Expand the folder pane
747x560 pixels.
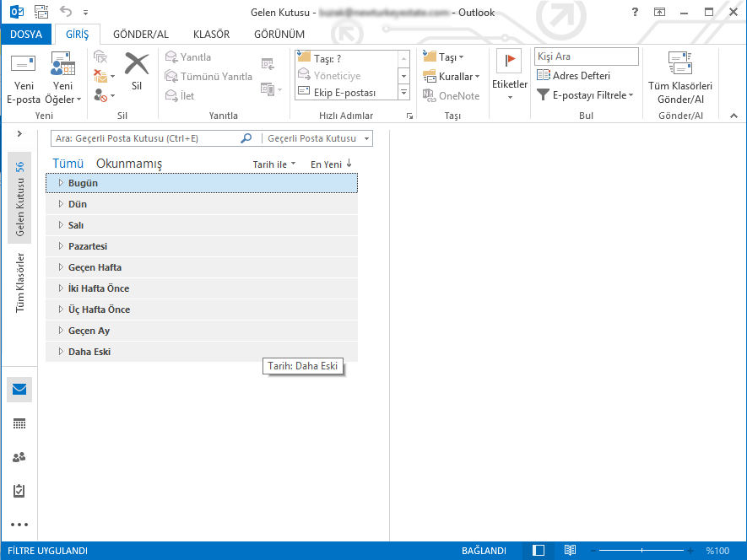pos(19,134)
